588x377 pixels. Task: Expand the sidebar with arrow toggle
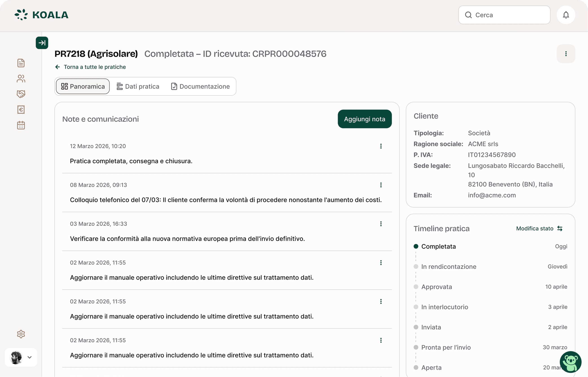point(42,43)
